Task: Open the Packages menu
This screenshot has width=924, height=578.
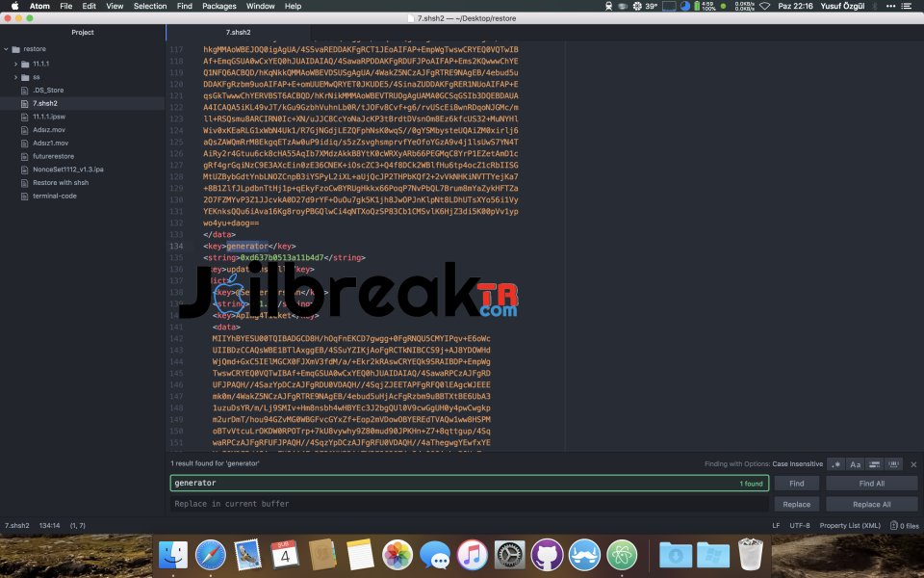Action: click(219, 6)
